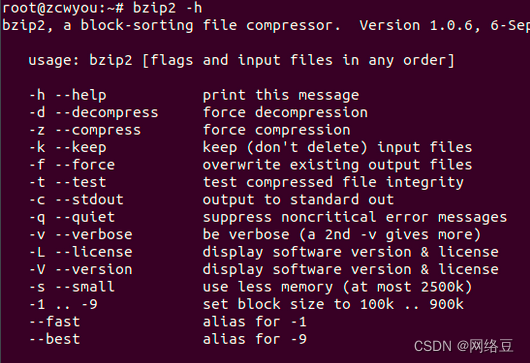Select the '-h --help' option line
The width and height of the screenshot is (530, 363).
(x=68, y=95)
